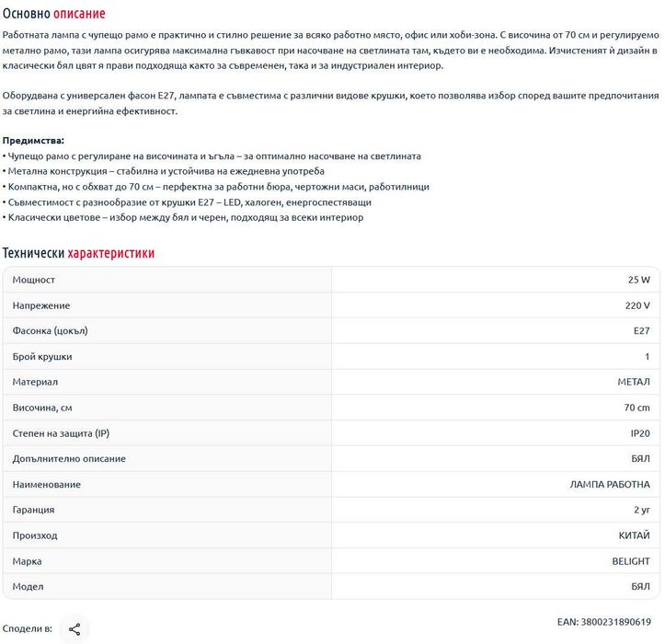Viewport: 665px width, 644px height.
Task: Click the Предимства: subheading
Action: (34, 141)
